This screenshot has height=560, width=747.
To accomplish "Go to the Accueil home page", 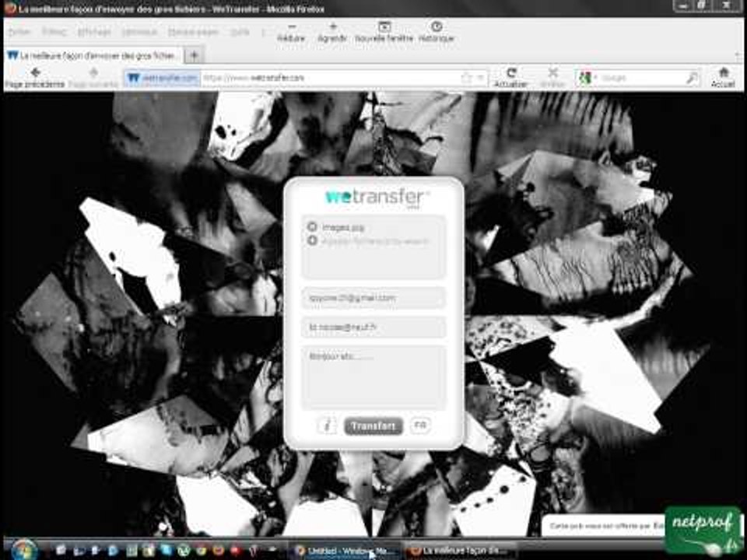I will tap(723, 78).
